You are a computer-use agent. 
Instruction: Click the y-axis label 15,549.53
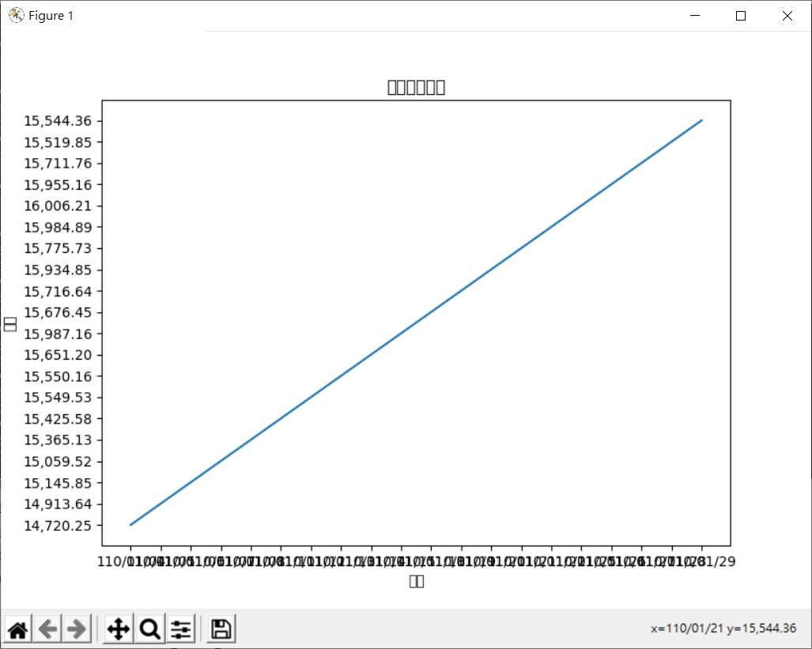[x=58, y=398]
